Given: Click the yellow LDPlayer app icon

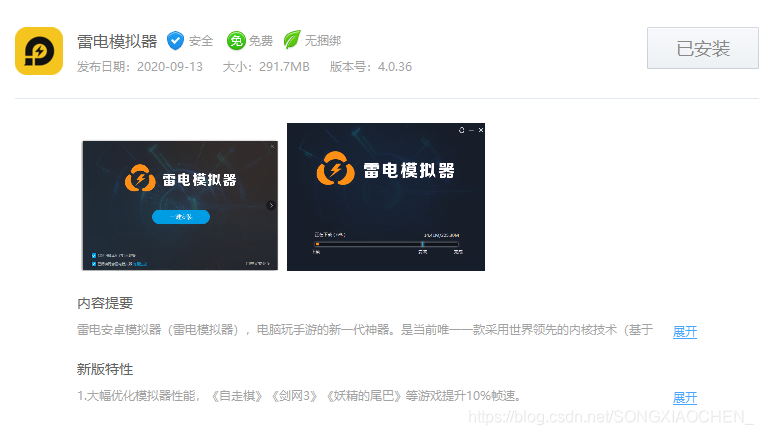Looking at the screenshot, I should click(39, 51).
